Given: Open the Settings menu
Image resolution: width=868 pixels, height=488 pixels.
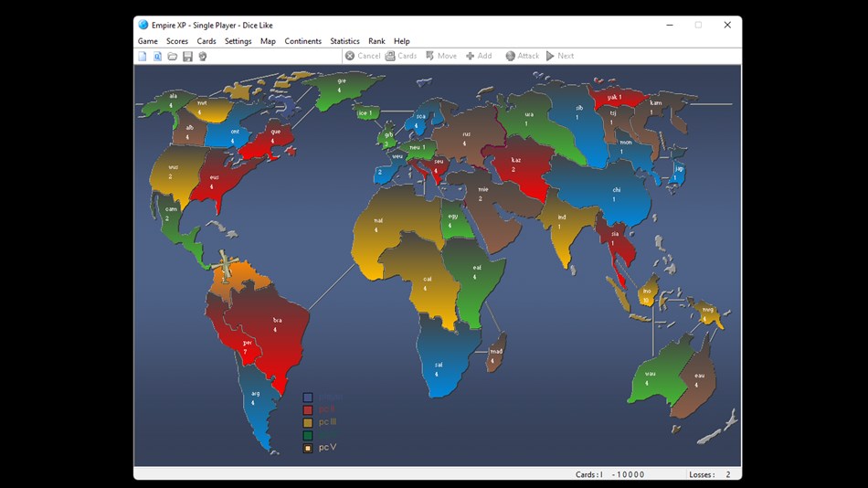Looking at the screenshot, I should (238, 41).
